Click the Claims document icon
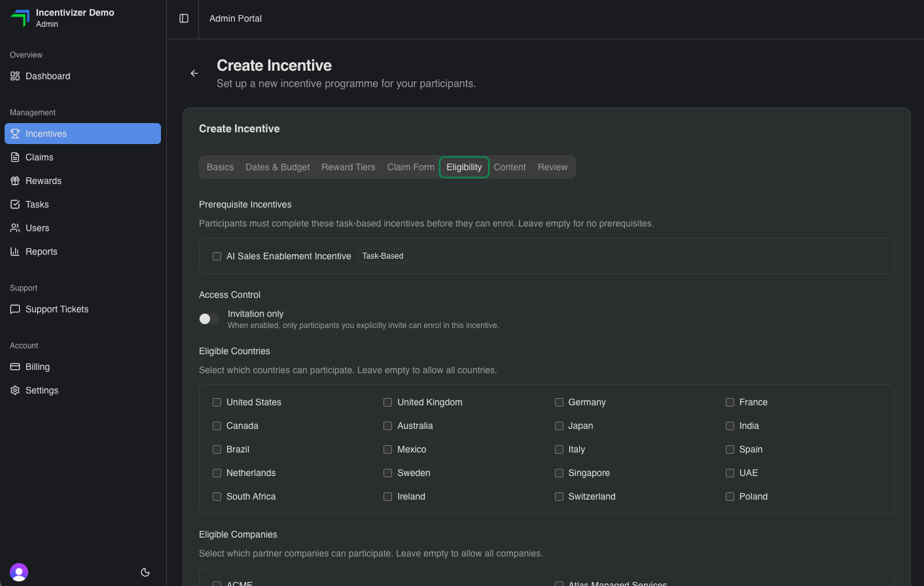This screenshot has height=586, width=924. [x=15, y=157]
